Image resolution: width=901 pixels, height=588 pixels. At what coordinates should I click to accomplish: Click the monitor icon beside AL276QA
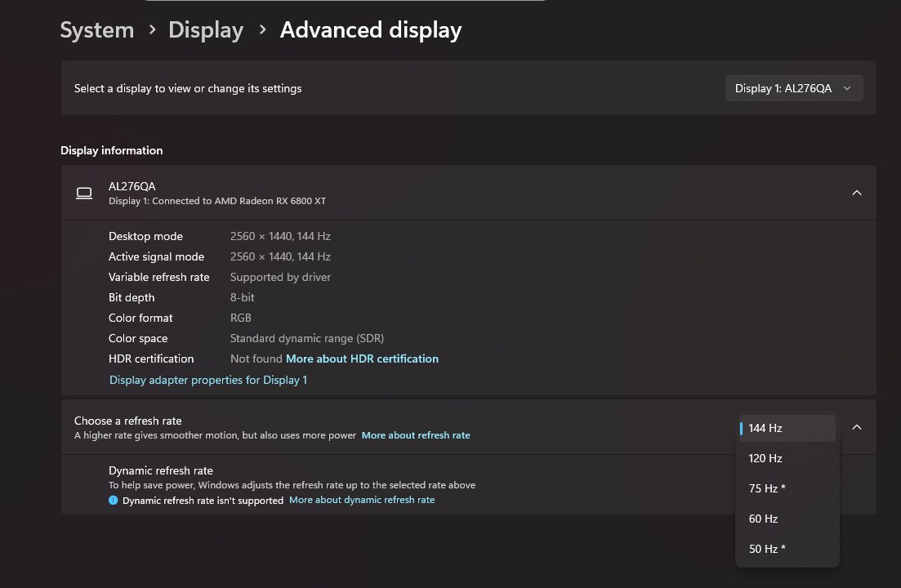(83, 193)
